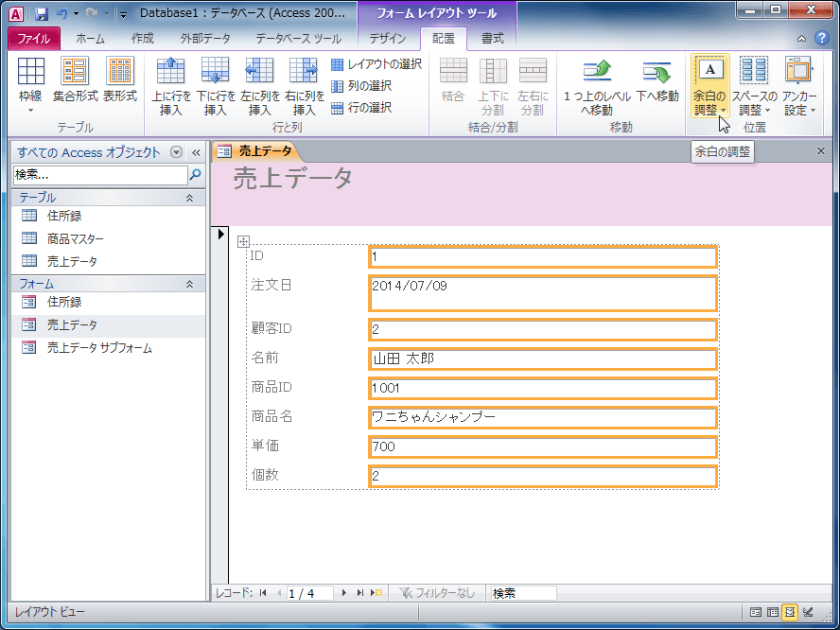Switch to Form View in status bar
The image size is (840, 630).
(x=756, y=612)
